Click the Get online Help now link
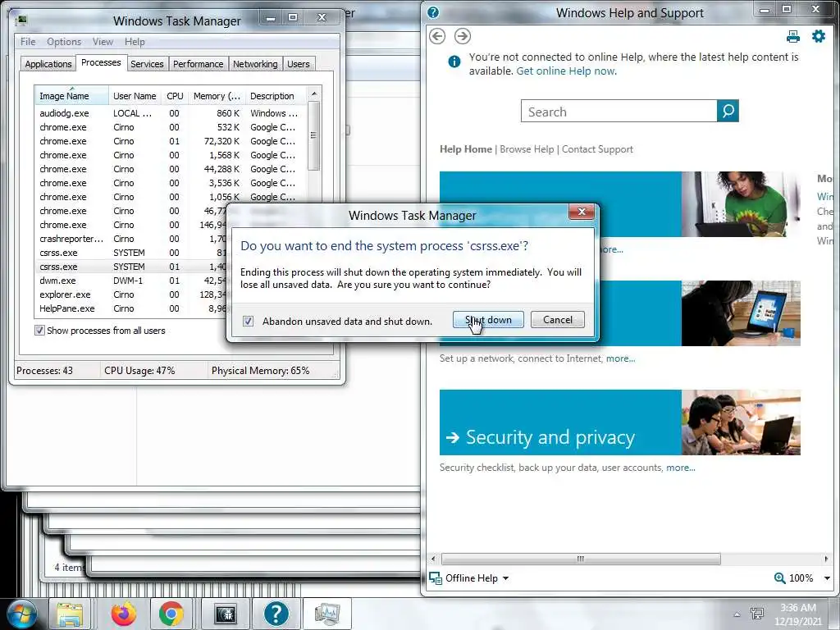This screenshot has height=630, width=840. coord(566,71)
